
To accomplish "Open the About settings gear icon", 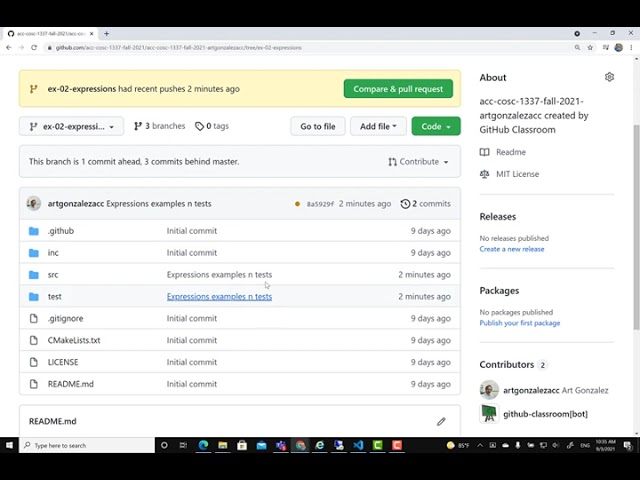I will [609, 77].
